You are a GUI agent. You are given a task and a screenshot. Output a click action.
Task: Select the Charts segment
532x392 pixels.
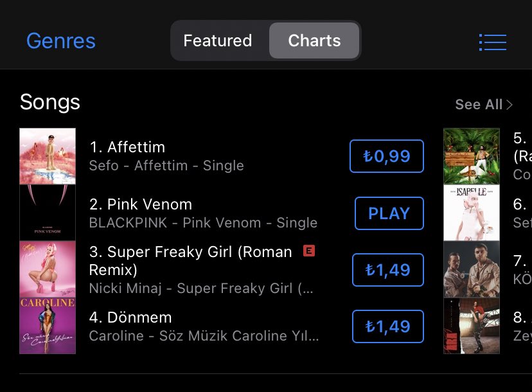[x=314, y=40]
